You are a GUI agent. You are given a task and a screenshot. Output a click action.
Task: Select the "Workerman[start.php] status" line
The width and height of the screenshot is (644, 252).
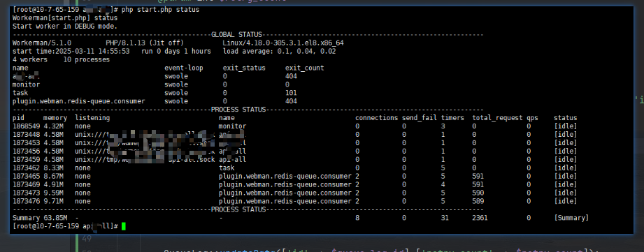click(x=65, y=18)
